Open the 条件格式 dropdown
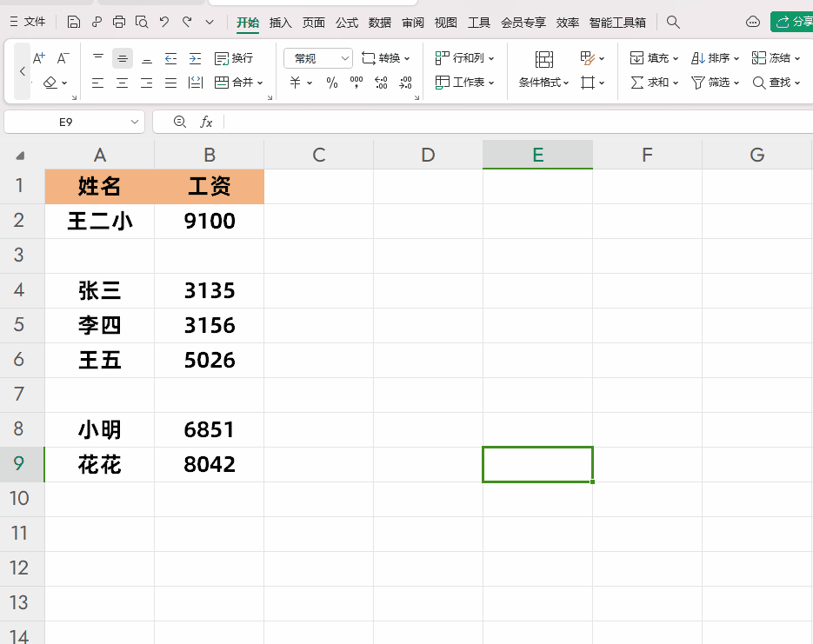The image size is (813, 644). click(x=544, y=83)
